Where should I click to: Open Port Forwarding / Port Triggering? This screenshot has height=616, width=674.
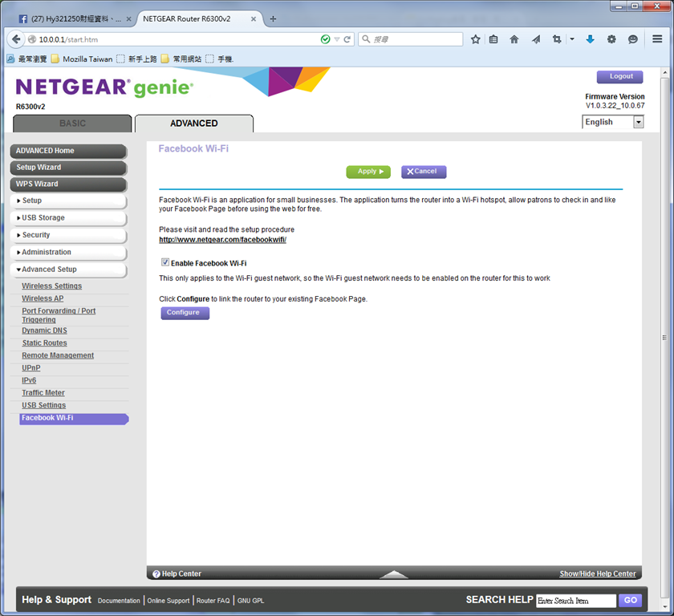click(x=59, y=315)
